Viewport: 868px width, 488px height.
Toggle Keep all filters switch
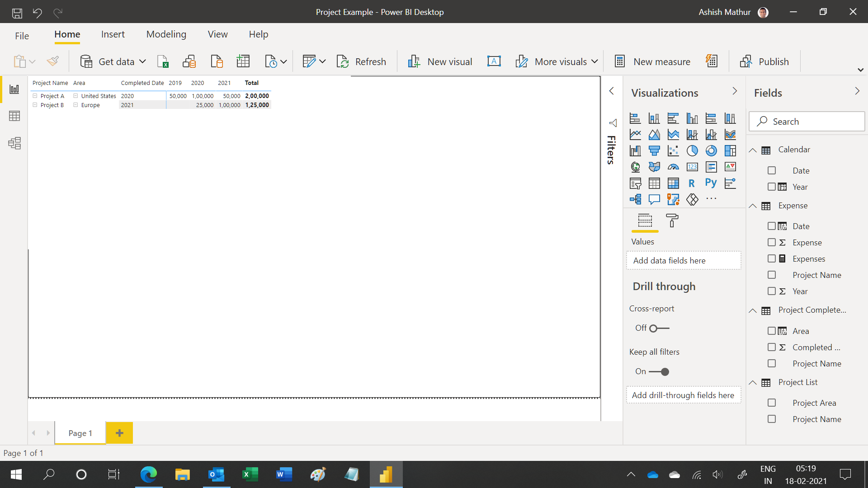click(659, 372)
